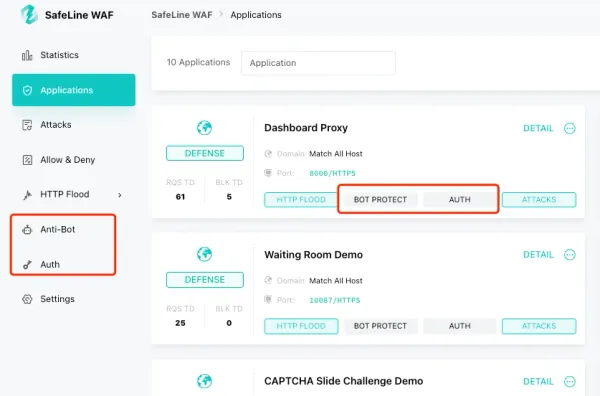Click the Anti-Bot robot icon
The width and height of the screenshot is (600, 396).
click(27, 230)
